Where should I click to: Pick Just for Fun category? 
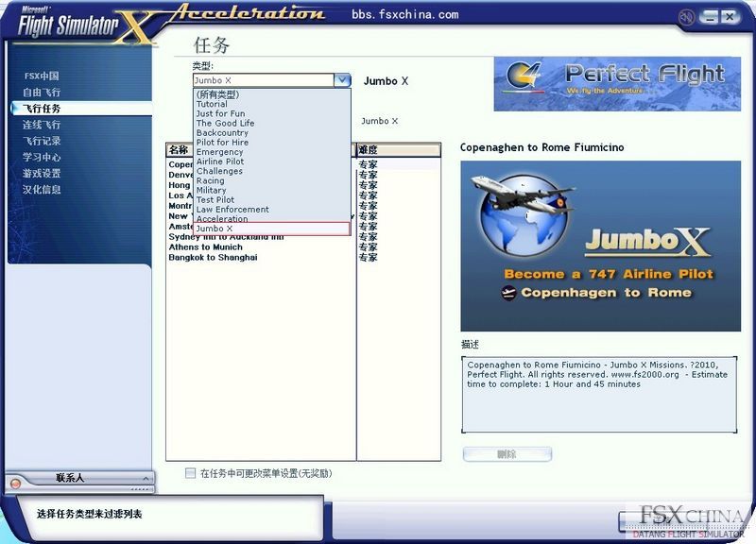click(x=272, y=113)
